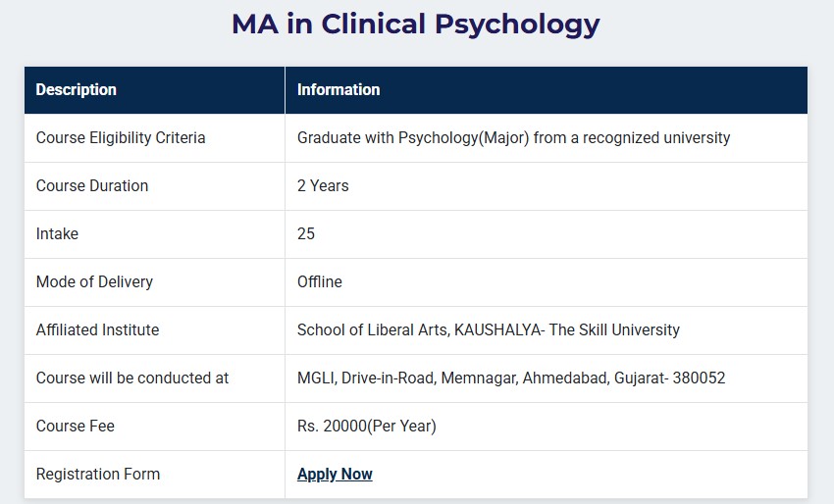Select the Course will be conducted at label
834x504 pixels.
click(132, 378)
